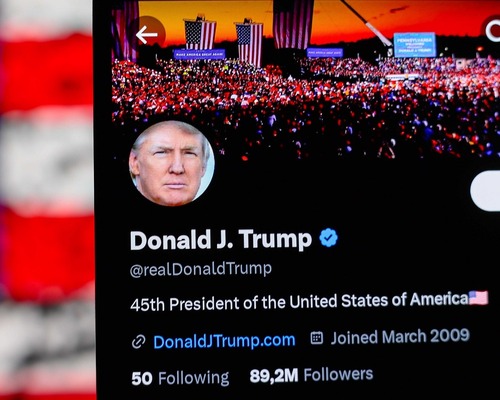This screenshot has height=400, width=500.
Task: Tap the partially visible search icon
Action: click(493, 30)
